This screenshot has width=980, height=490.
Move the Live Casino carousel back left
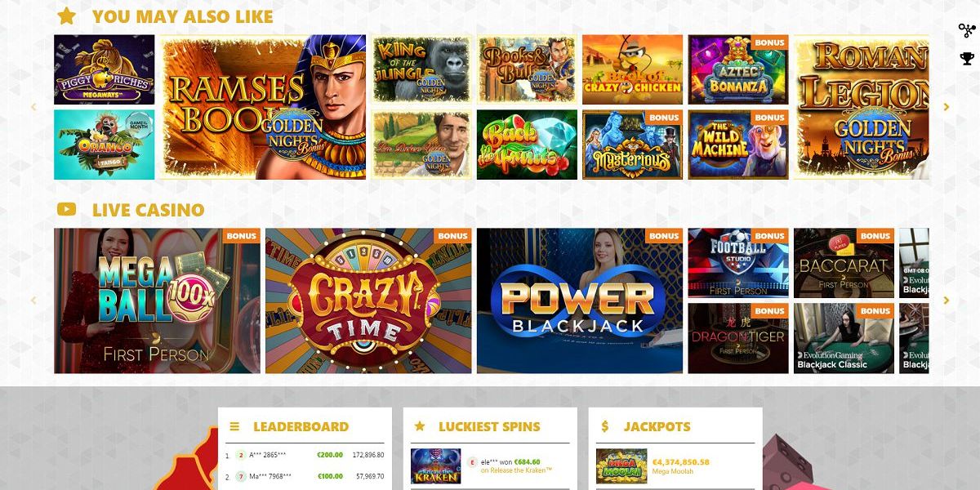point(33,301)
